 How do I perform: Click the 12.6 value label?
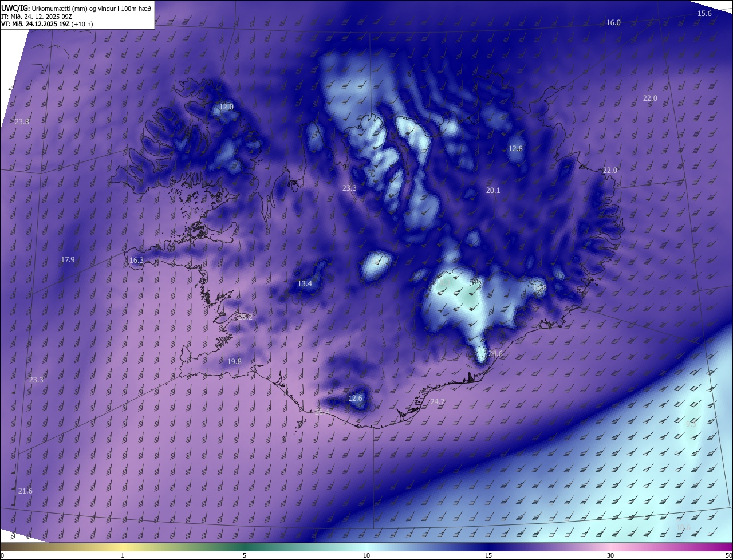coord(356,398)
